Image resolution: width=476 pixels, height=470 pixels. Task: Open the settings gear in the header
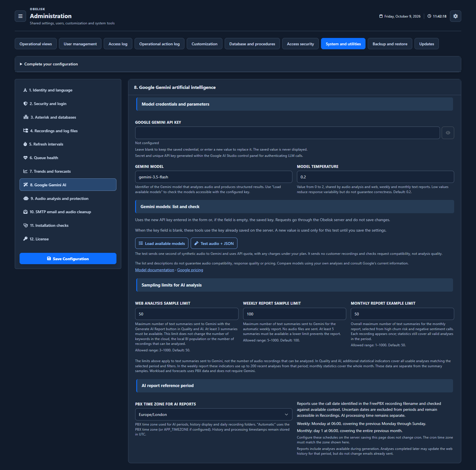[455, 16]
